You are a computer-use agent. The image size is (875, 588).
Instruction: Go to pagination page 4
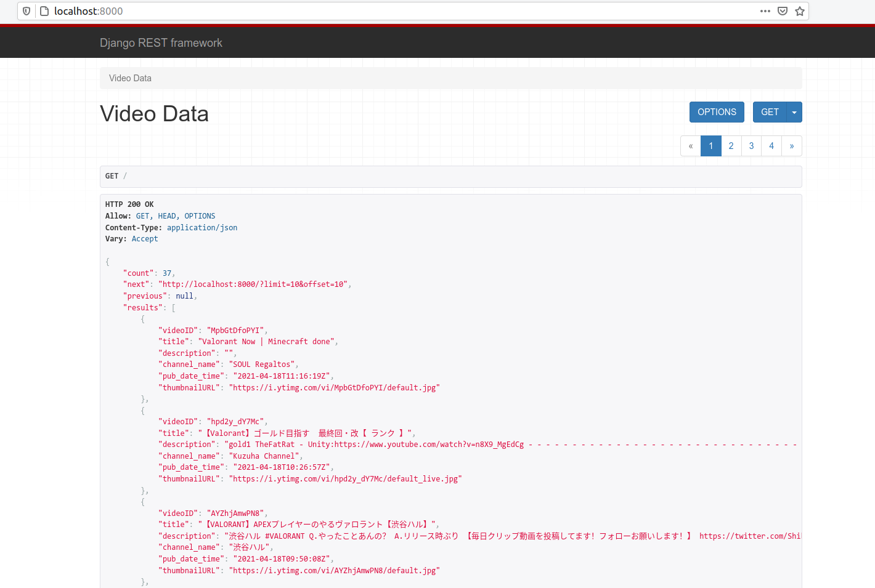(x=771, y=146)
